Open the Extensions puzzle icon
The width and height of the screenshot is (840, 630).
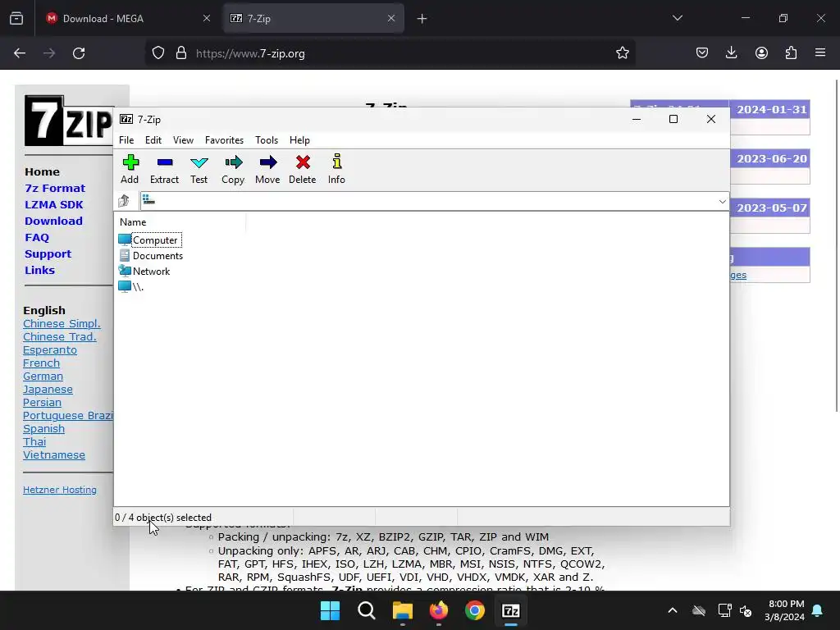(791, 52)
